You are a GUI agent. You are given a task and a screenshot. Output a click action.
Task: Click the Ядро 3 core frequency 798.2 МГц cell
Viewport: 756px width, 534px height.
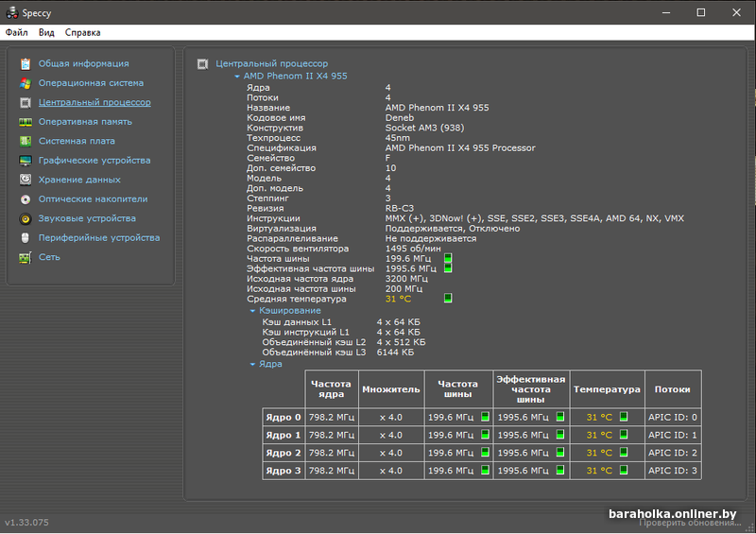click(332, 471)
